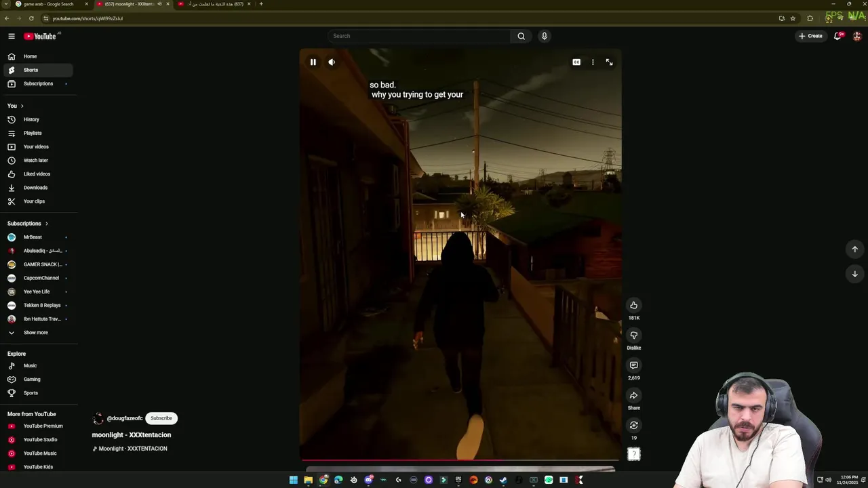Remix this Short
This screenshot has height=488, width=868.
point(633,425)
